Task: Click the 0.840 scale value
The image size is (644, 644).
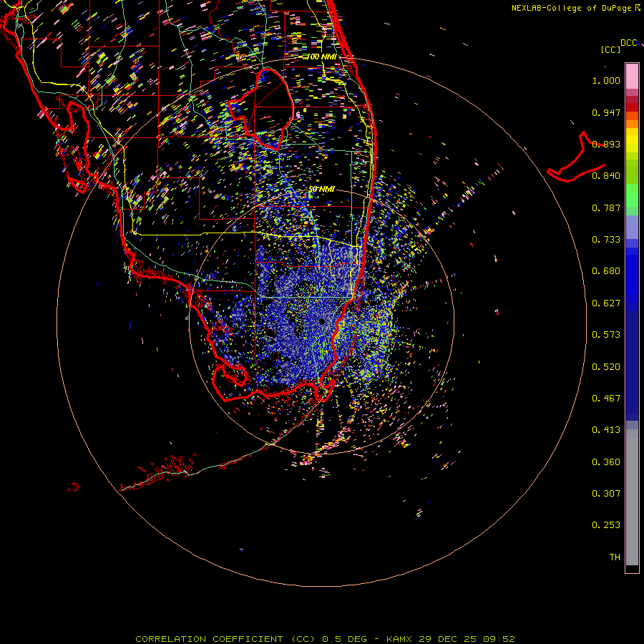Action: point(606,176)
